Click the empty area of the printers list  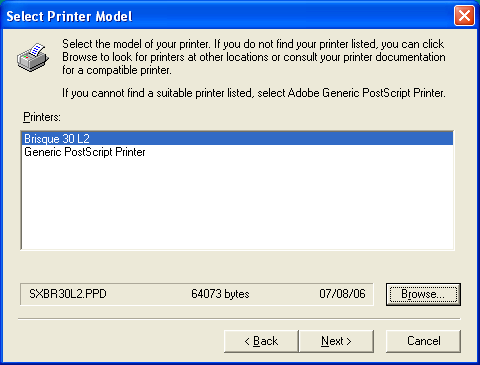coord(237,203)
